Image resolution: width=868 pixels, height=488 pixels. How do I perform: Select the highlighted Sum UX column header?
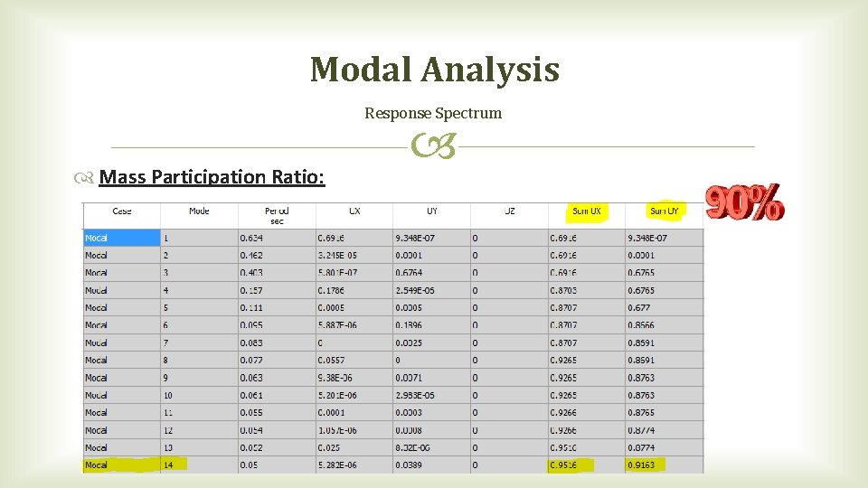(587, 211)
